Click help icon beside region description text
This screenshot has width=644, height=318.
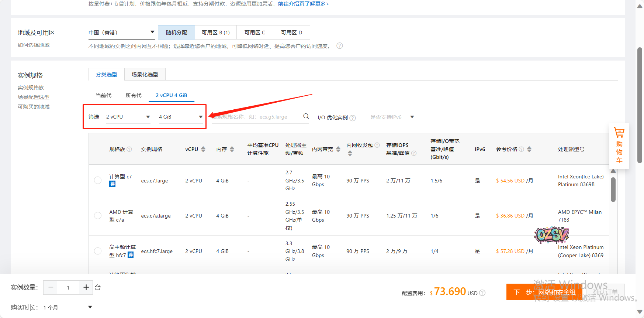[340, 46]
